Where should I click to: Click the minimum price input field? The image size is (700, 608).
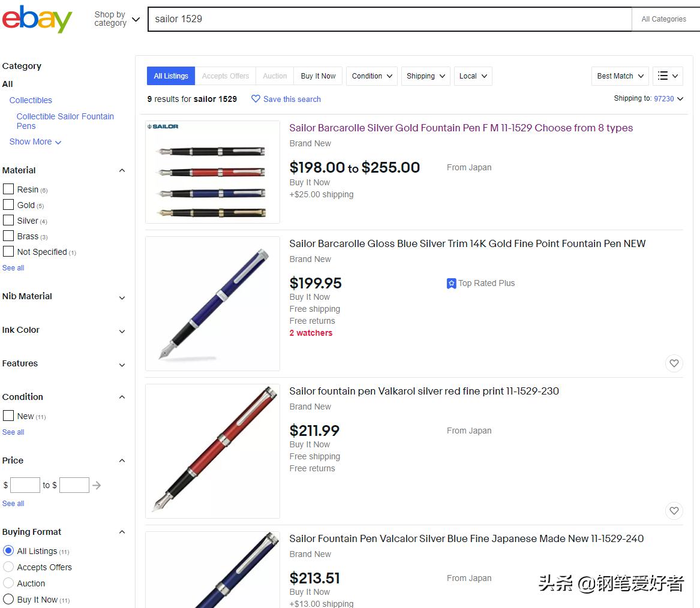click(25, 485)
